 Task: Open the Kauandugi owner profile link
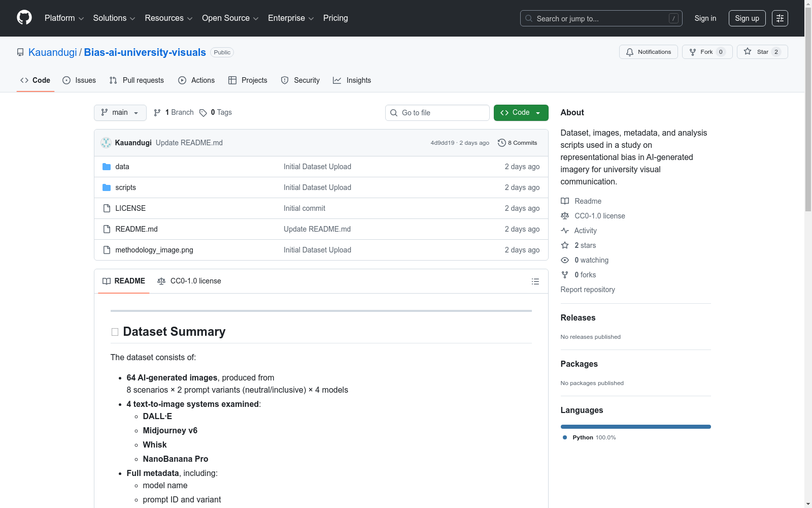(52, 52)
